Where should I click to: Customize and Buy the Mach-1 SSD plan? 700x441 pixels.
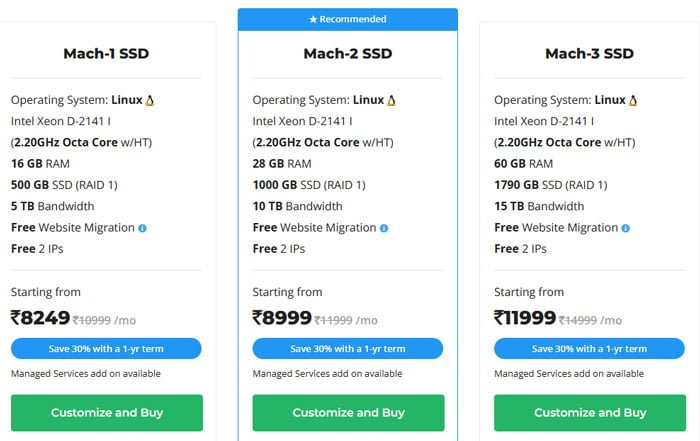[x=107, y=412]
